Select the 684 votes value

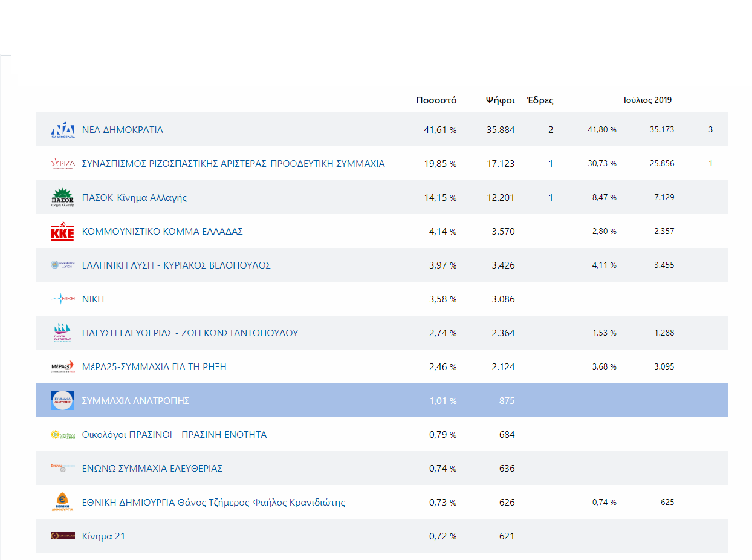click(x=507, y=435)
